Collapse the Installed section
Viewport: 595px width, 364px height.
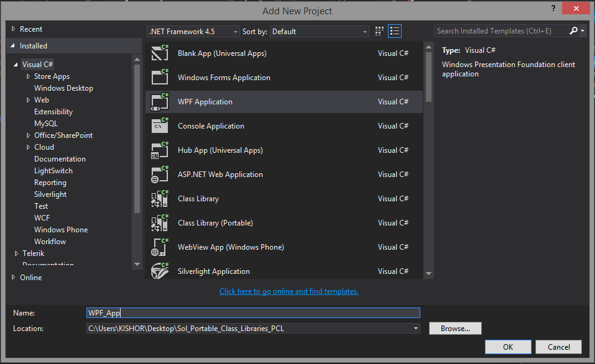click(x=13, y=46)
